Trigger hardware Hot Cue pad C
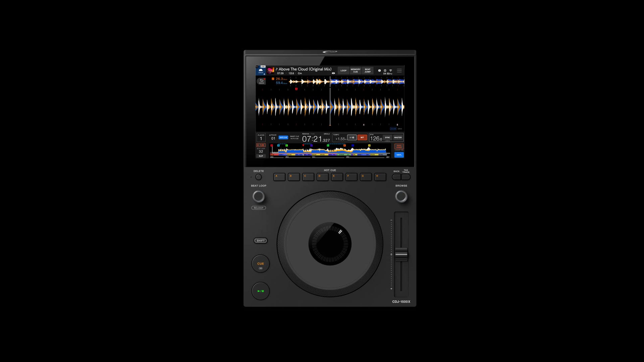Screen dimensions: 644x362 click(308, 177)
